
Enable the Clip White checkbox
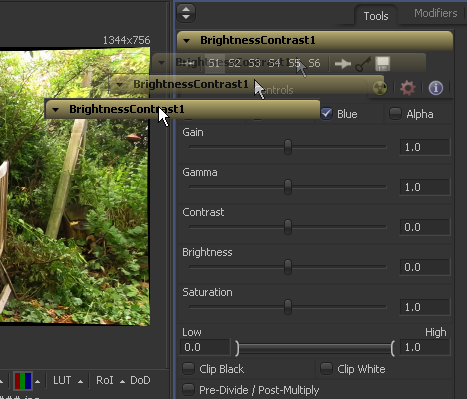[326, 369]
